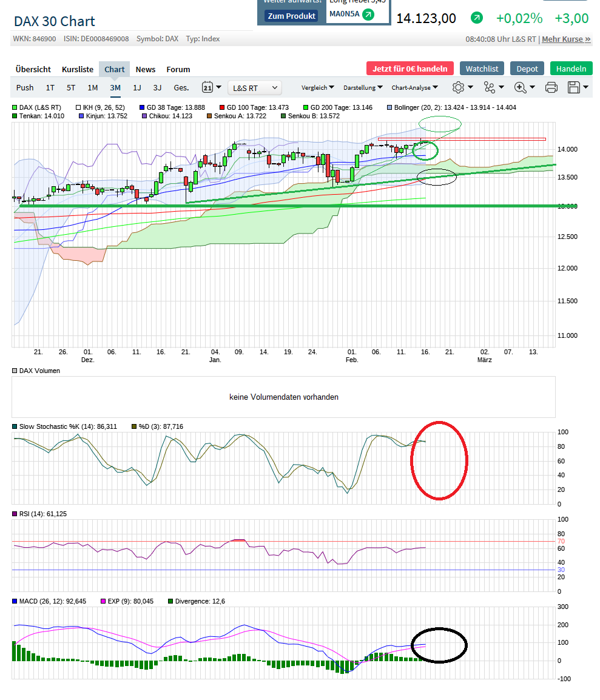This screenshot has width=600, height=700.
Task: Expand the calendar dropdown arrow
Action: coord(218,87)
